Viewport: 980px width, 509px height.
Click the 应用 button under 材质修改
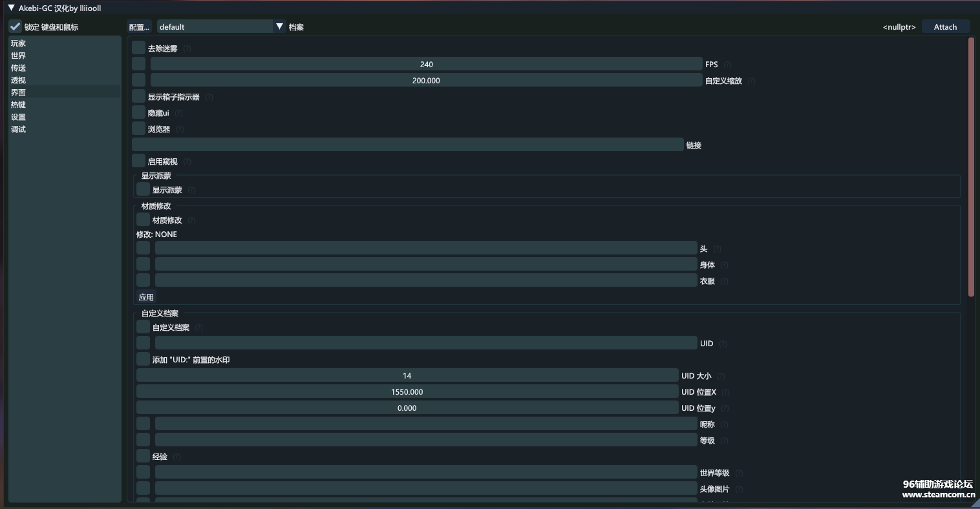(x=146, y=297)
